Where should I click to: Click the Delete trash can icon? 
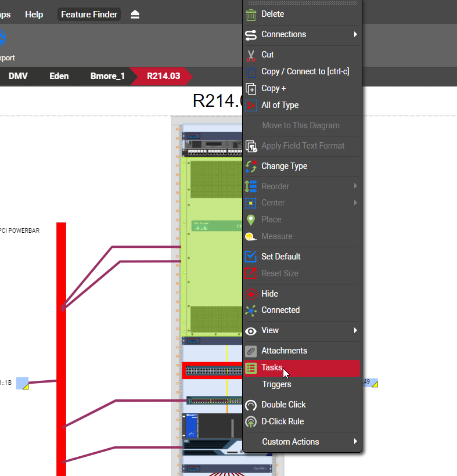click(251, 15)
